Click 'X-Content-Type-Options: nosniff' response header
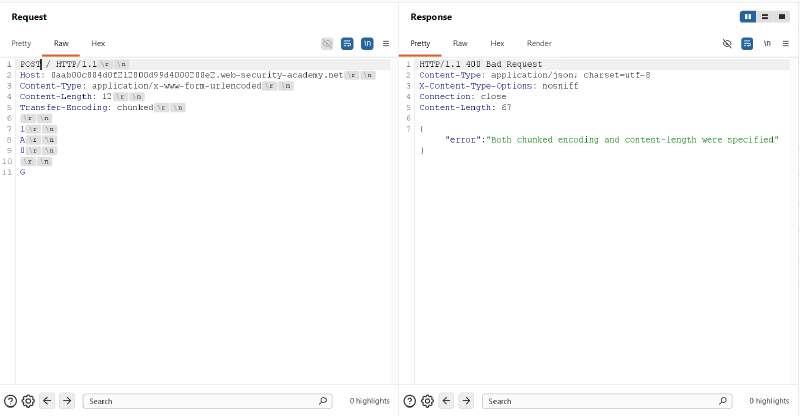The height and width of the screenshot is (416, 800). coord(498,86)
